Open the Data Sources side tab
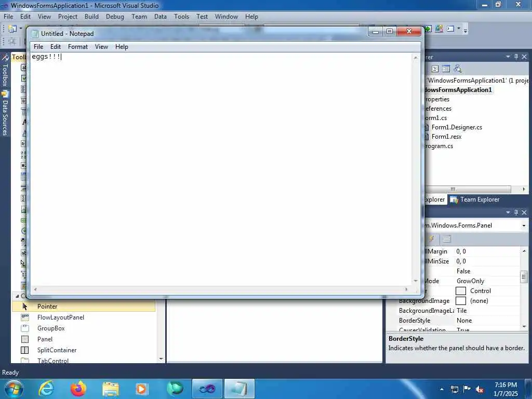The height and width of the screenshot is (399, 532). point(5,114)
